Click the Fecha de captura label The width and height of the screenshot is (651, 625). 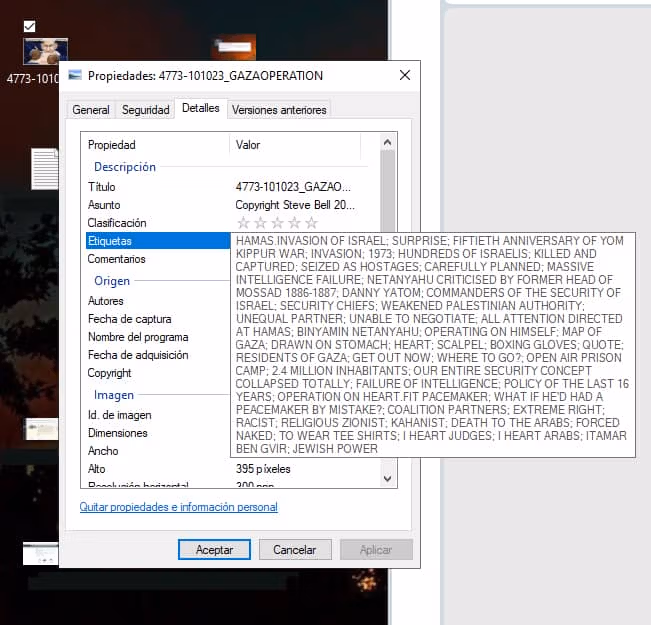(130, 319)
